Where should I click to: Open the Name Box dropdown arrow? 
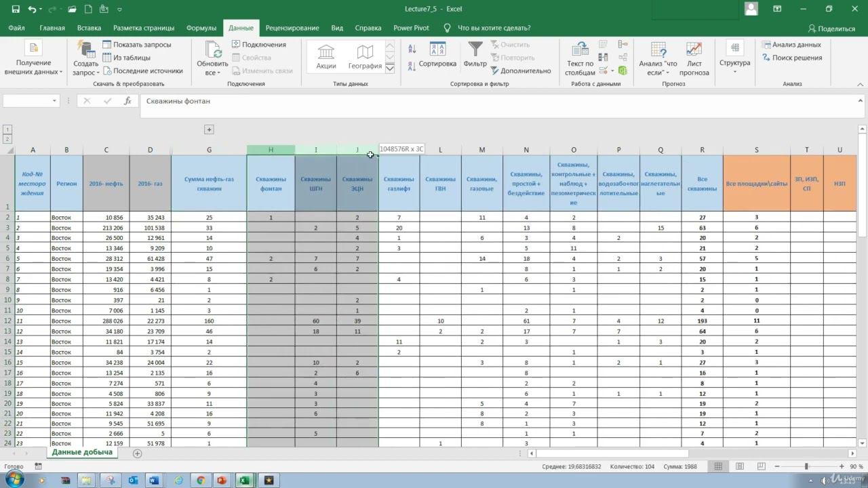(x=55, y=101)
